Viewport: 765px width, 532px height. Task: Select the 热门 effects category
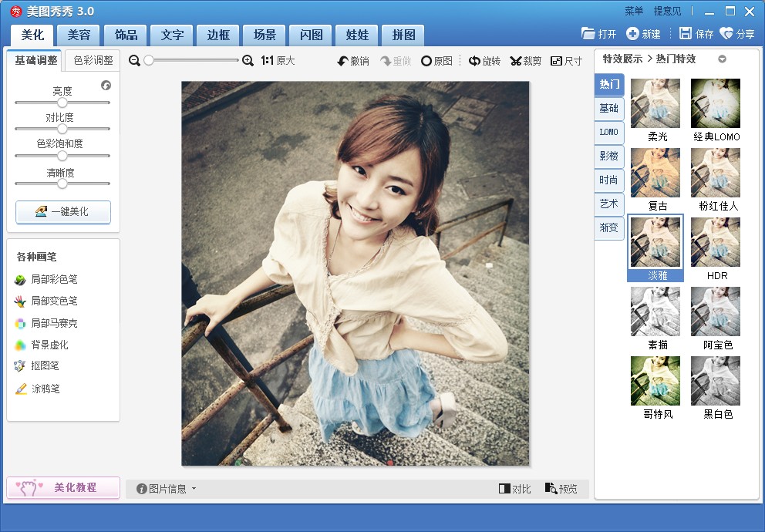coord(609,84)
